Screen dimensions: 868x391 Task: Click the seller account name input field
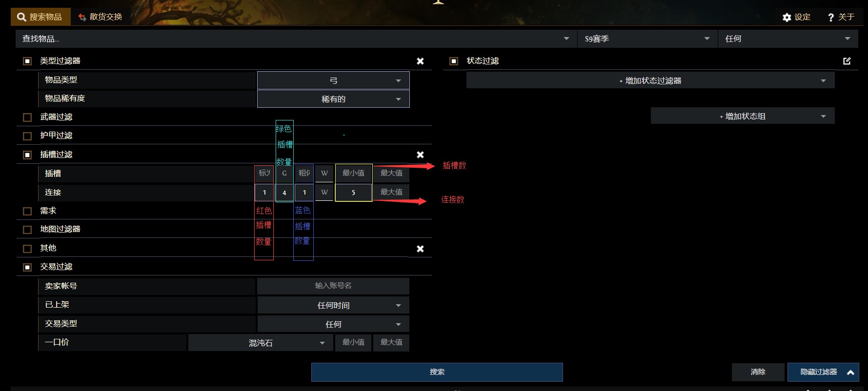[333, 286]
